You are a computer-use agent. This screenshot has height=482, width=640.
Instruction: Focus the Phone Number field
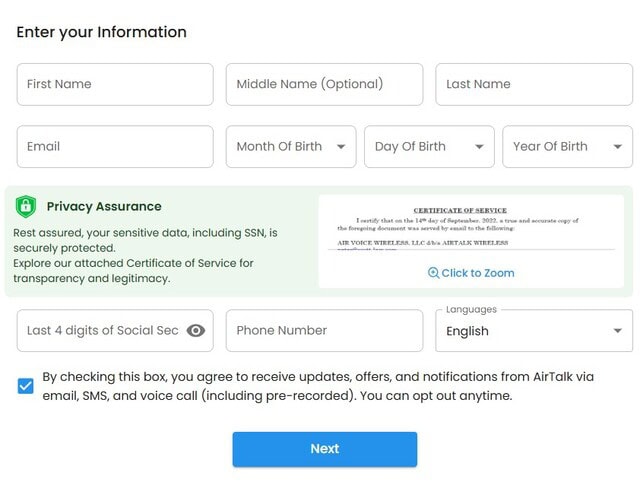pyautogui.click(x=324, y=331)
